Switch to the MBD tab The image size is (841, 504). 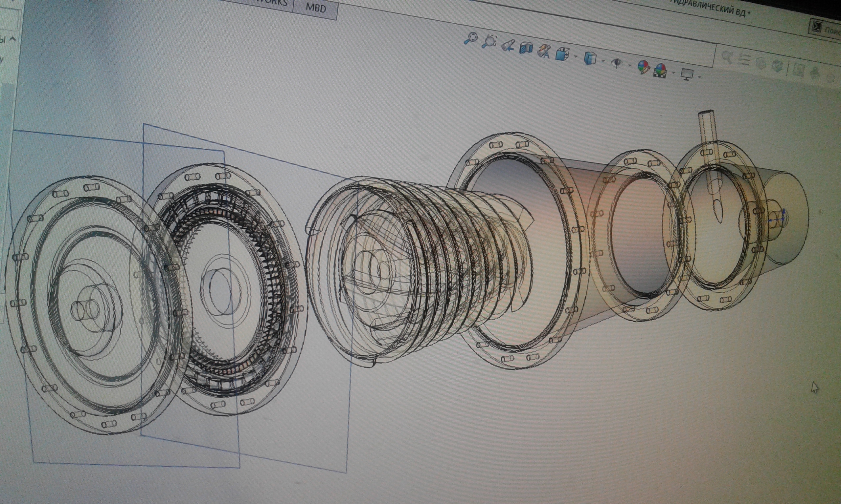click(x=316, y=8)
